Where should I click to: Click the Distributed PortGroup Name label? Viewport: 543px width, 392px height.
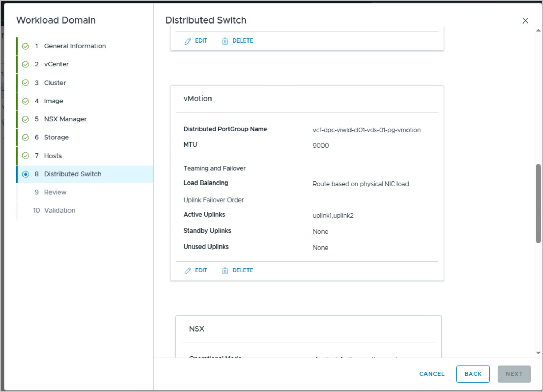[225, 129]
